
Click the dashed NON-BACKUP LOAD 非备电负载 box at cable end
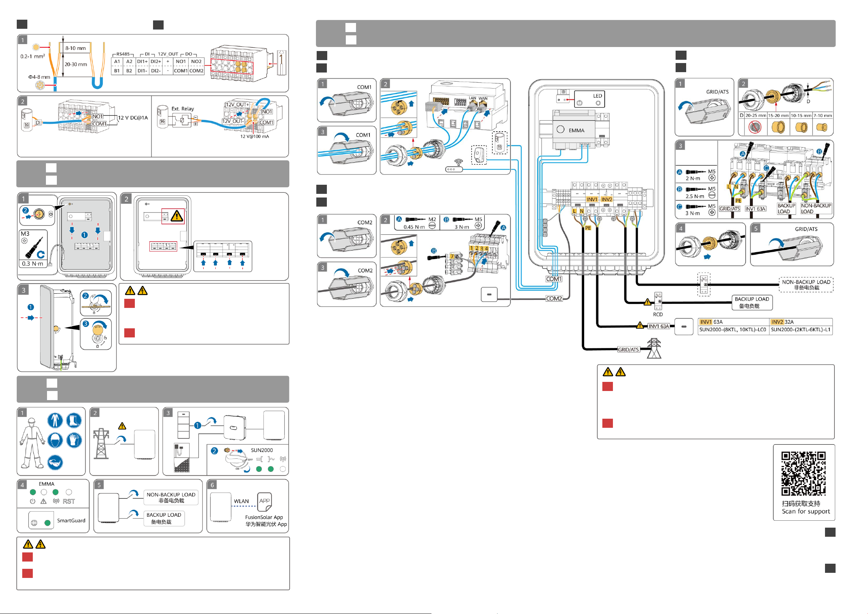pos(806,285)
